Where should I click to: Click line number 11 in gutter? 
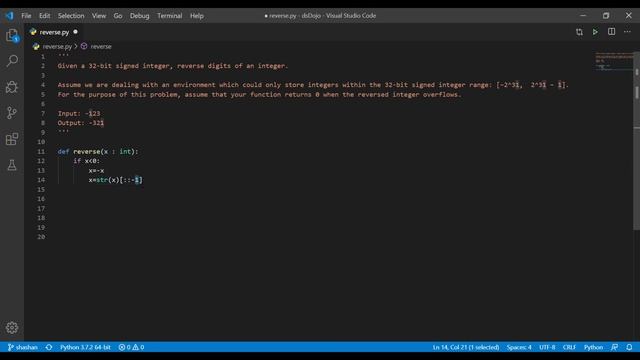coord(41,151)
